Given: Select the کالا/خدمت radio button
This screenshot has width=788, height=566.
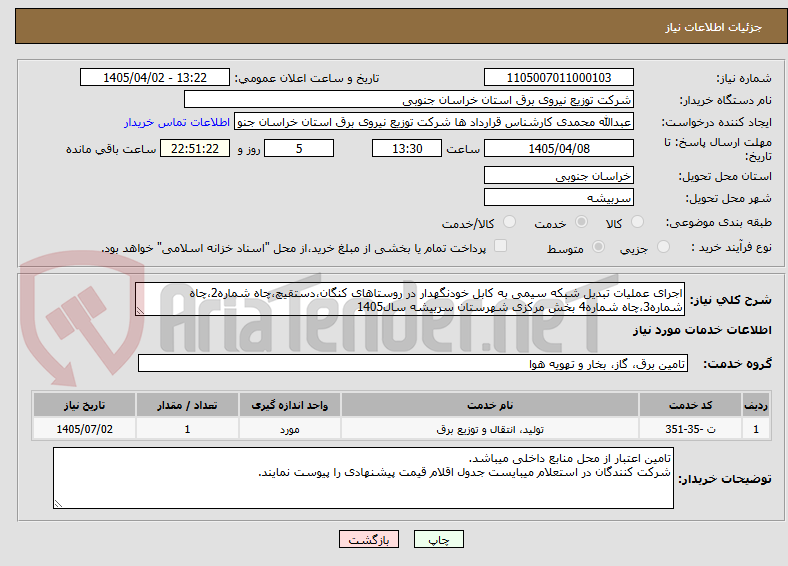Looking at the screenshot, I should pyautogui.click(x=510, y=222).
